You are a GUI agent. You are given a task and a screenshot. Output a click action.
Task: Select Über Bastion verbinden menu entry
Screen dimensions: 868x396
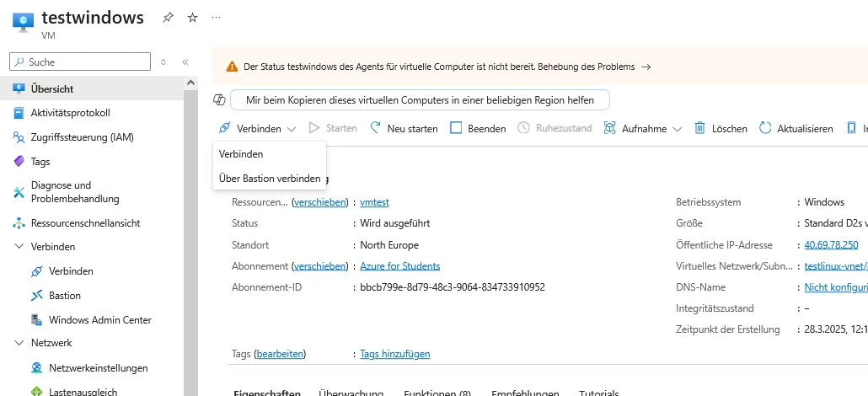[269, 178]
